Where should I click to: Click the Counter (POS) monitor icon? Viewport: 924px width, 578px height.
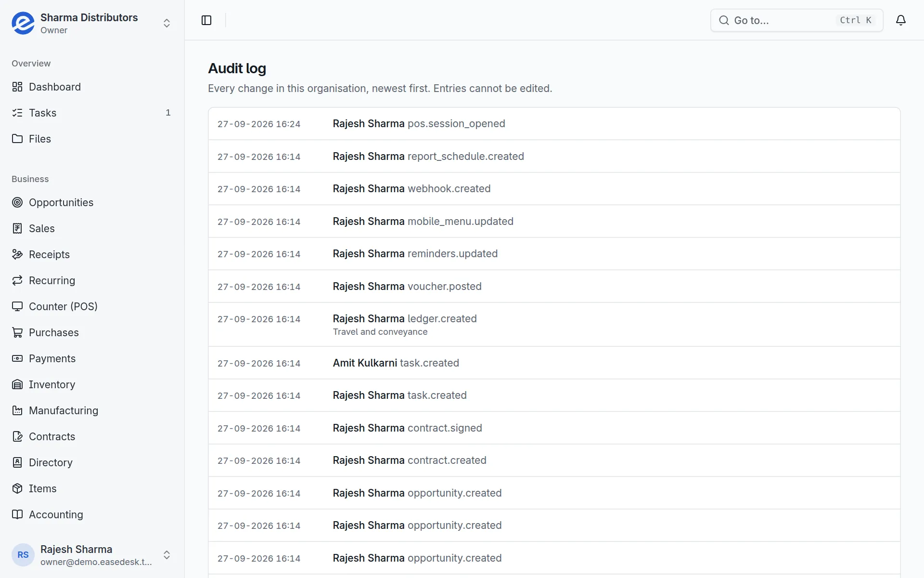tap(17, 306)
